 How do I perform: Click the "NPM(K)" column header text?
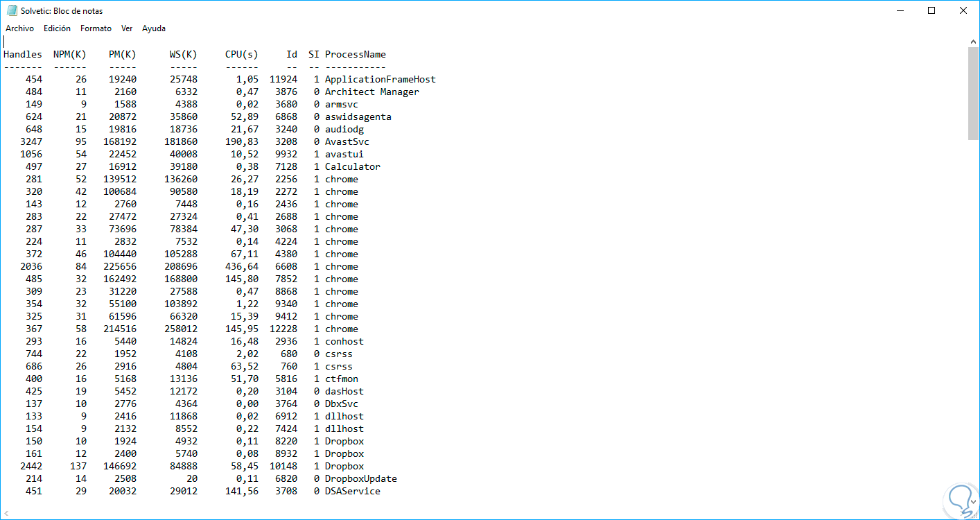pyautogui.click(x=70, y=54)
